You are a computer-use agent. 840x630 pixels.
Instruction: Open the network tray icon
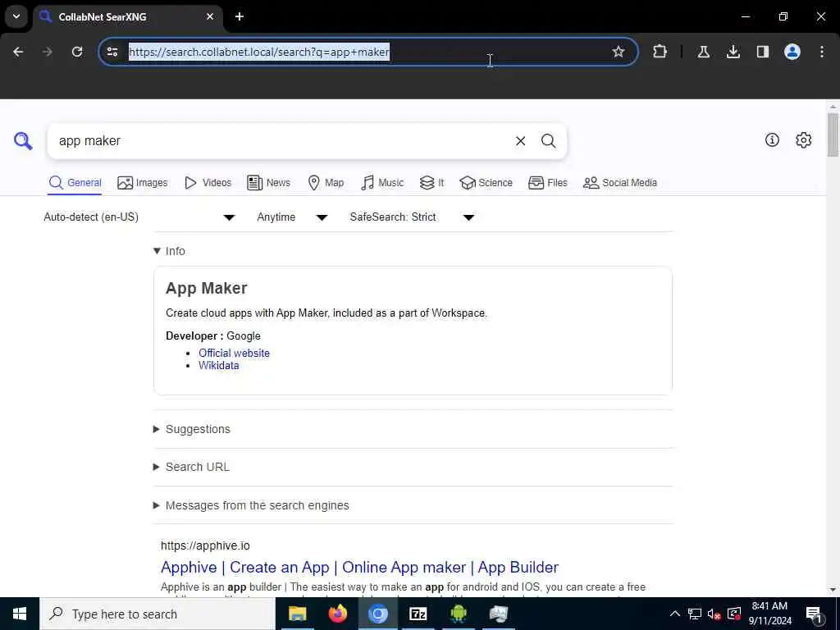(694, 614)
